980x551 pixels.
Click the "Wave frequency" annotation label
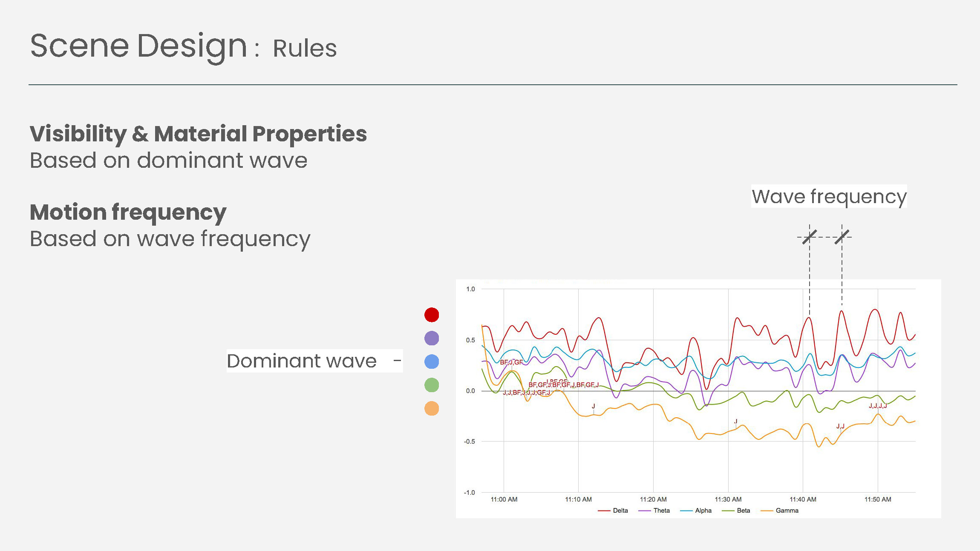point(829,197)
